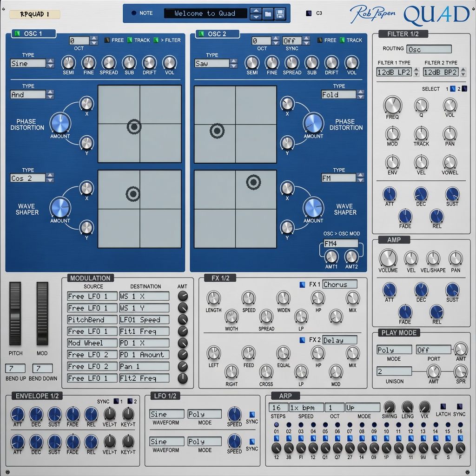
Task: Click the OSC 1 SEMI knob
Action: click(68, 63)
